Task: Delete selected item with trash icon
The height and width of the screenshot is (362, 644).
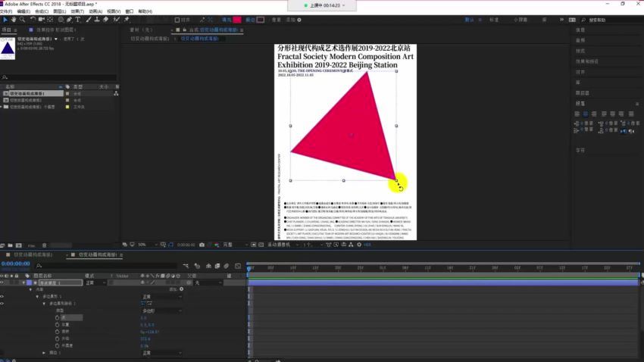Action: [45, 245]
